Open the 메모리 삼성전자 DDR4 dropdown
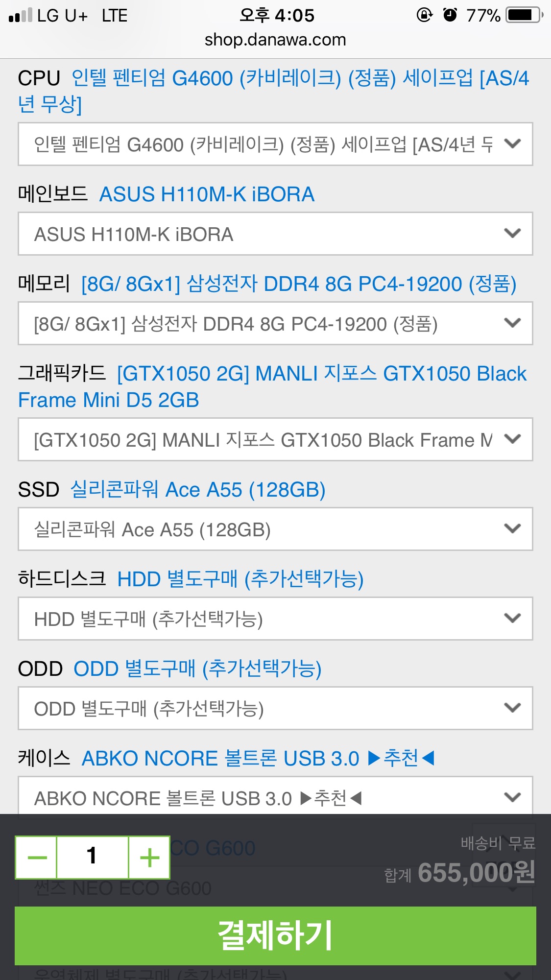The image size is (551, 980). click(275, 323)
